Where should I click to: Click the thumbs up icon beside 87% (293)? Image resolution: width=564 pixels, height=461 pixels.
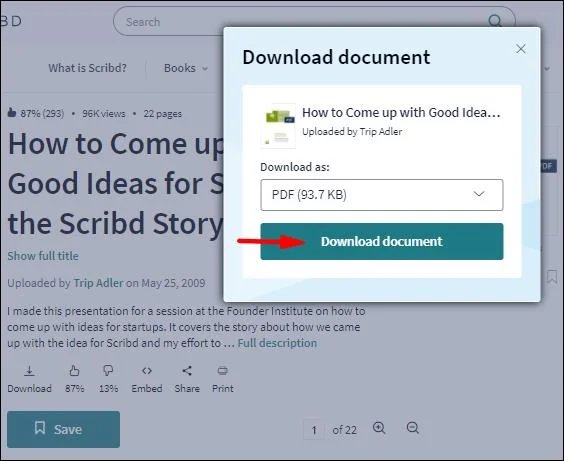[x=12, y=113]
